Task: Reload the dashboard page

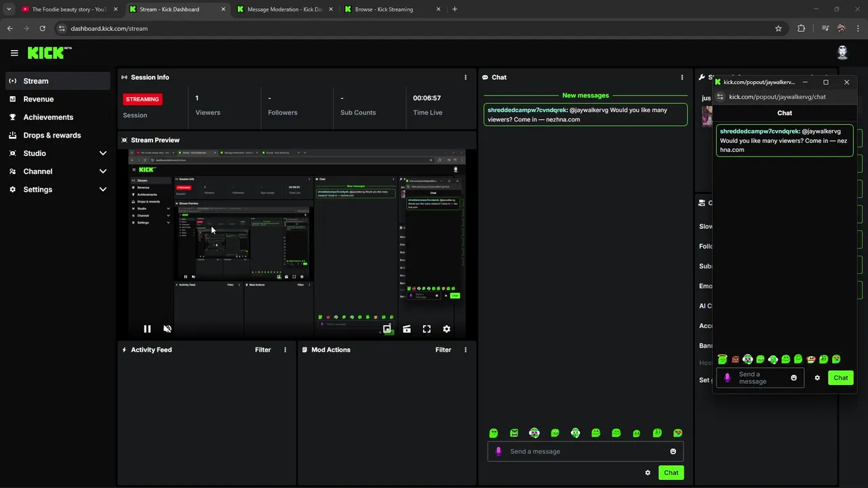Action: [42, 28]
